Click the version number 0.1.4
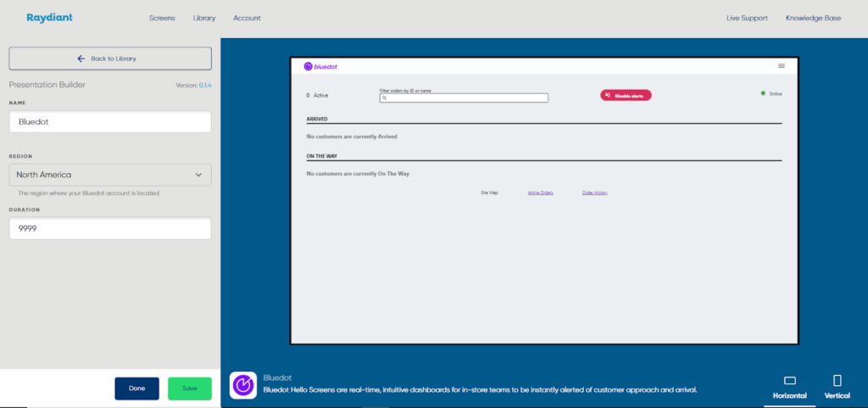This screenshot has height=408, width=868. 205,86
